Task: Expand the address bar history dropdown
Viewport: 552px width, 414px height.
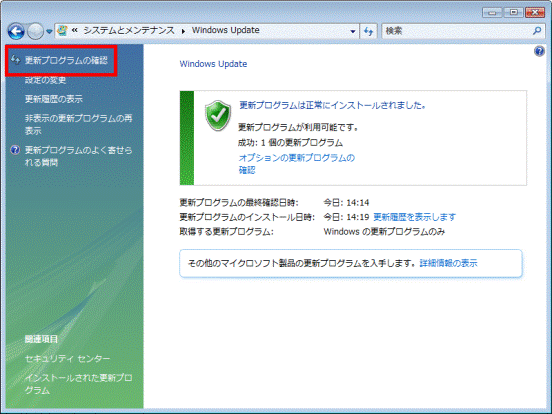Action: (x=353, y=31)
